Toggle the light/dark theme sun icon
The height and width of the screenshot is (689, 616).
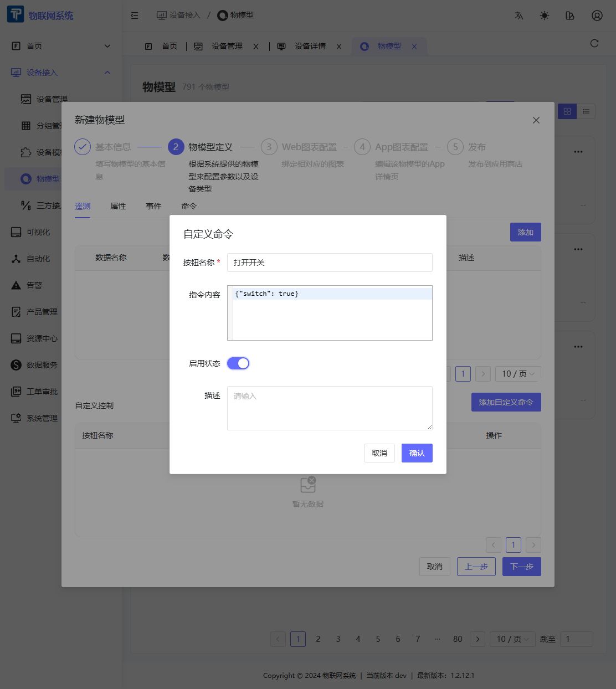click(x=545, y=16)
